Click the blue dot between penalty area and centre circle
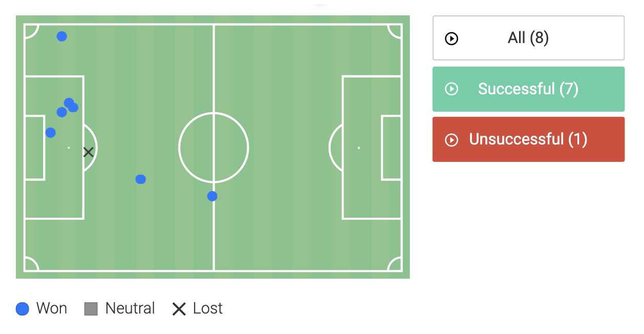This screenshot has width=644, height=334. coord(141,179)
